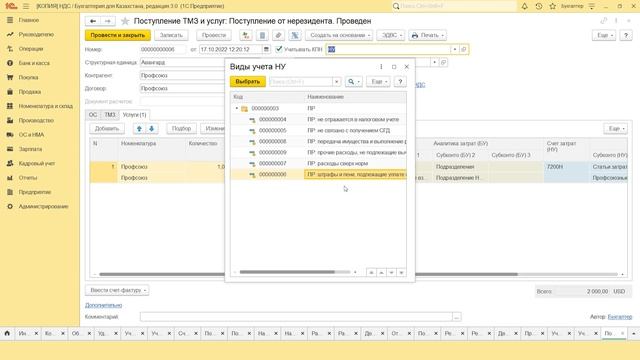Move selected row up arrow
The image size is (640, 360).
tap(139, 129)
